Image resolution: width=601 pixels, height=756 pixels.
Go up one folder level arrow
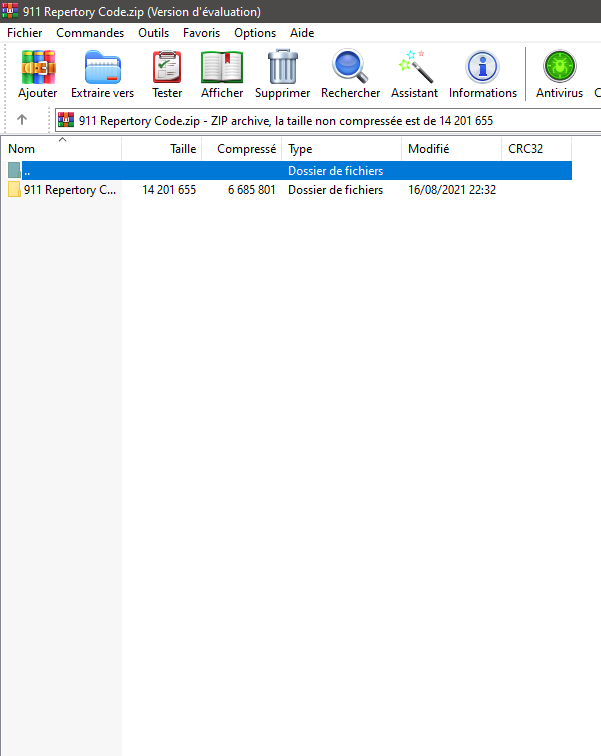coord(22,120)
